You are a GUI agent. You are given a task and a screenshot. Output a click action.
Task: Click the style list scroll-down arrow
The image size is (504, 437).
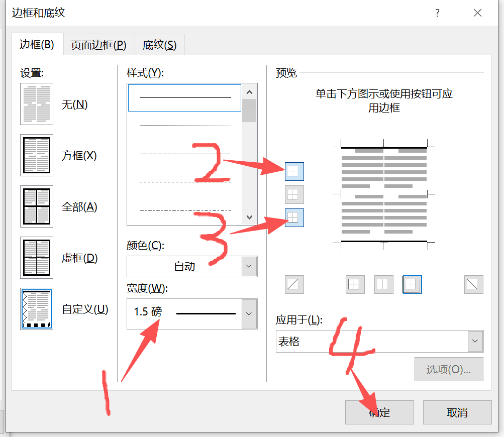249,217
